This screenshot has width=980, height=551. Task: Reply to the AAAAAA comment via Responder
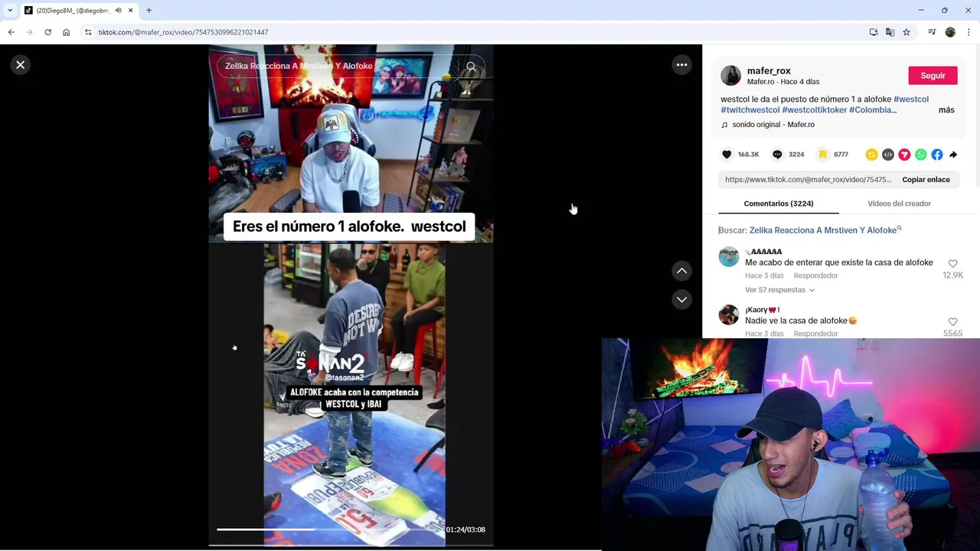pyautogui.click(x=815, y=275)
